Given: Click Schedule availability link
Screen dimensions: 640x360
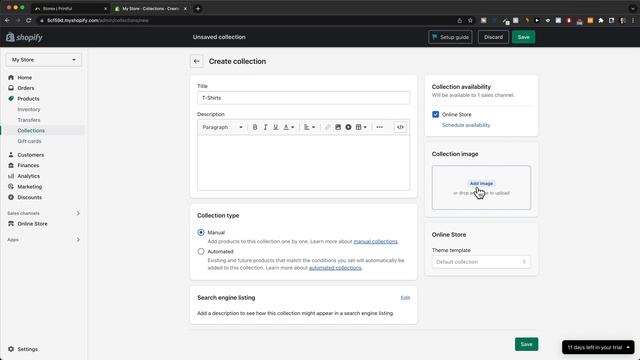Looking at the screenshot, I should pyautogui.click(x=466, y=125).
